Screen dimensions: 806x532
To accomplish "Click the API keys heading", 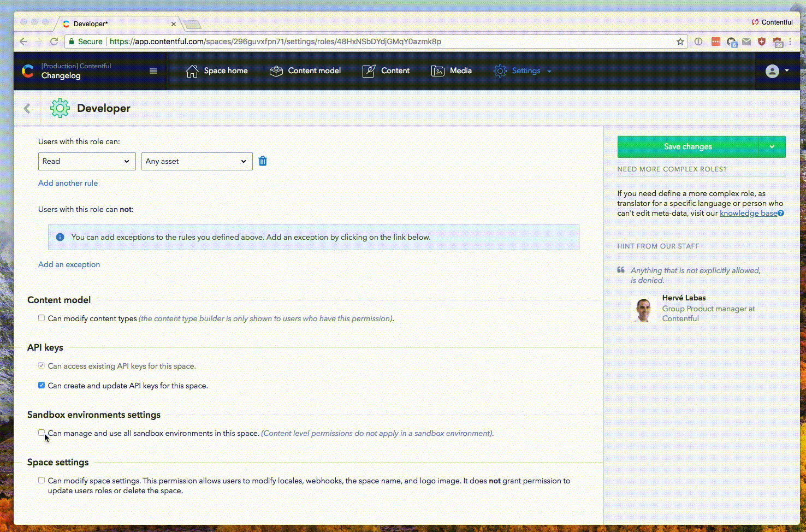I will 45,347.
